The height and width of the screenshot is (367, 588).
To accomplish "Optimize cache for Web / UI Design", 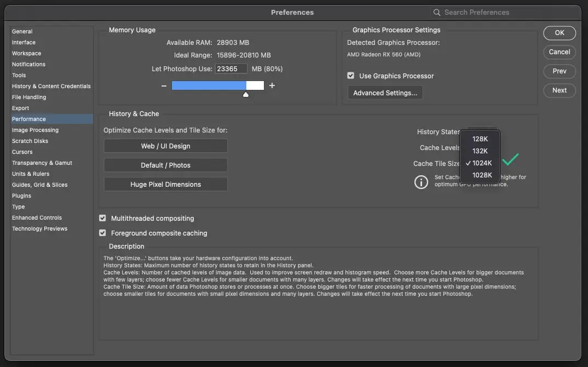I will tap(165, 146).
